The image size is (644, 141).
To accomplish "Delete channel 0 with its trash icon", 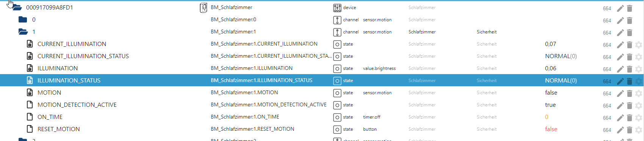I will (x=630, y=21).
